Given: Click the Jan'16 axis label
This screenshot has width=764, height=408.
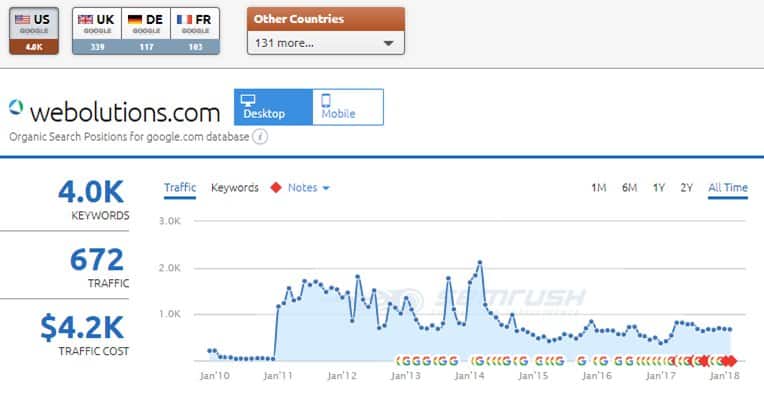Looking at the screenshot, I should click(x=597, y=376).
